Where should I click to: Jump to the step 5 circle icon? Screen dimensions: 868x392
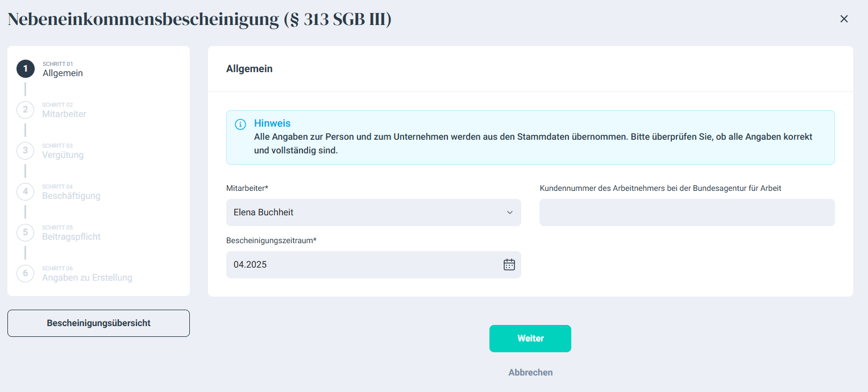26,232
